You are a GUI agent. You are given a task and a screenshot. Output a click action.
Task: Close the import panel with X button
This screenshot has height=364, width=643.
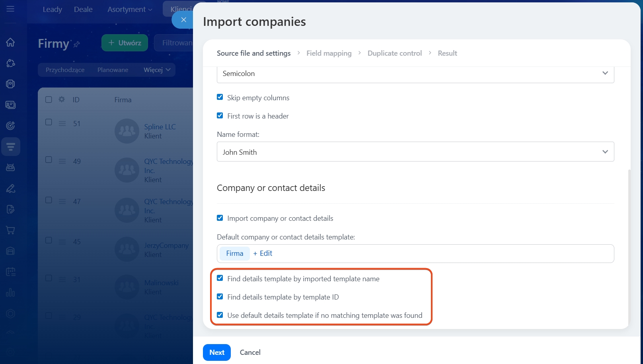(x=183, y=20)
